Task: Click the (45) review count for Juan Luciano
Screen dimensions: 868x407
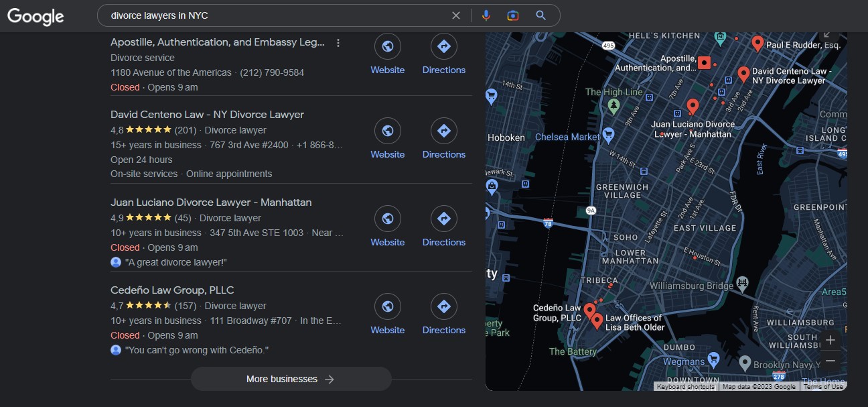Action: point(183,218)
